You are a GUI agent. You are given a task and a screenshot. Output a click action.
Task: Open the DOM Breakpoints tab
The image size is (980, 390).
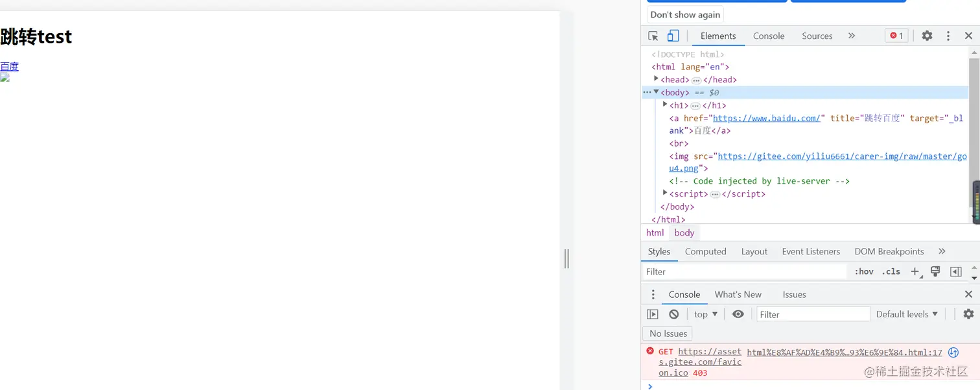pyautogui.click(x=889, y=251)
